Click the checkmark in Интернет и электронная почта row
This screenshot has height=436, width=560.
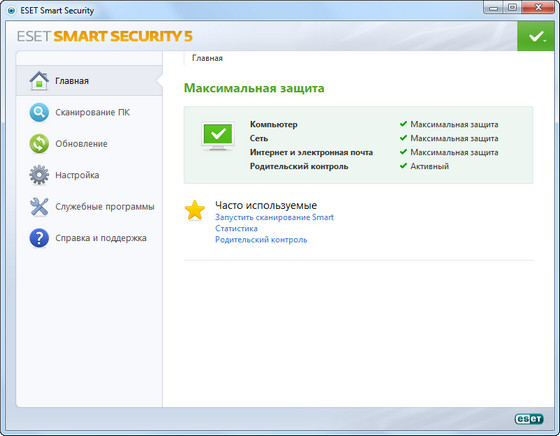pos(403,152)
